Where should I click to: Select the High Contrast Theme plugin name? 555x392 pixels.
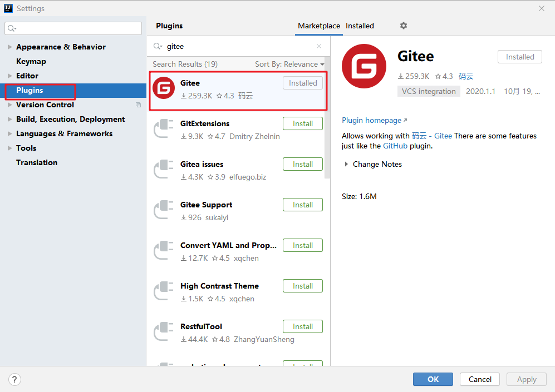coord(219,286)
